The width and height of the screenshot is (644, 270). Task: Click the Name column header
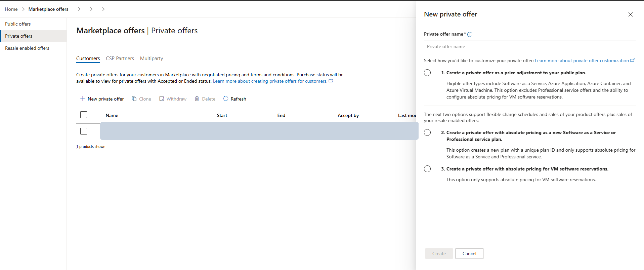tap(112, 115)
